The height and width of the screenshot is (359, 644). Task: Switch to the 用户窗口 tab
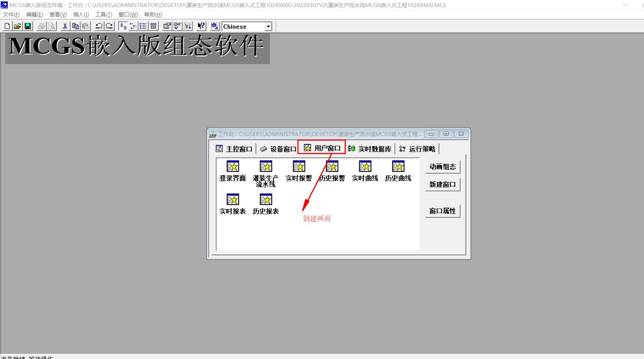click(322, 148)
